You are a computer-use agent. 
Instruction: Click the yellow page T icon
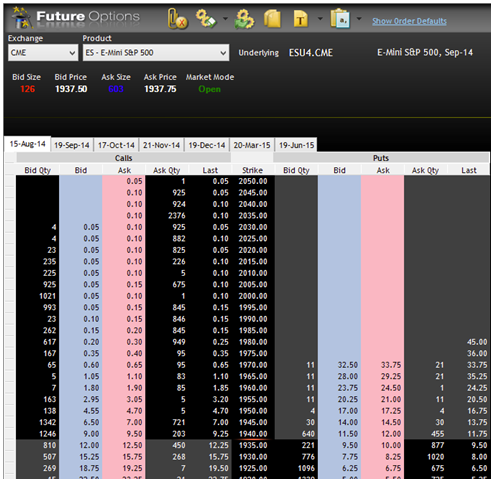[300, 19]
